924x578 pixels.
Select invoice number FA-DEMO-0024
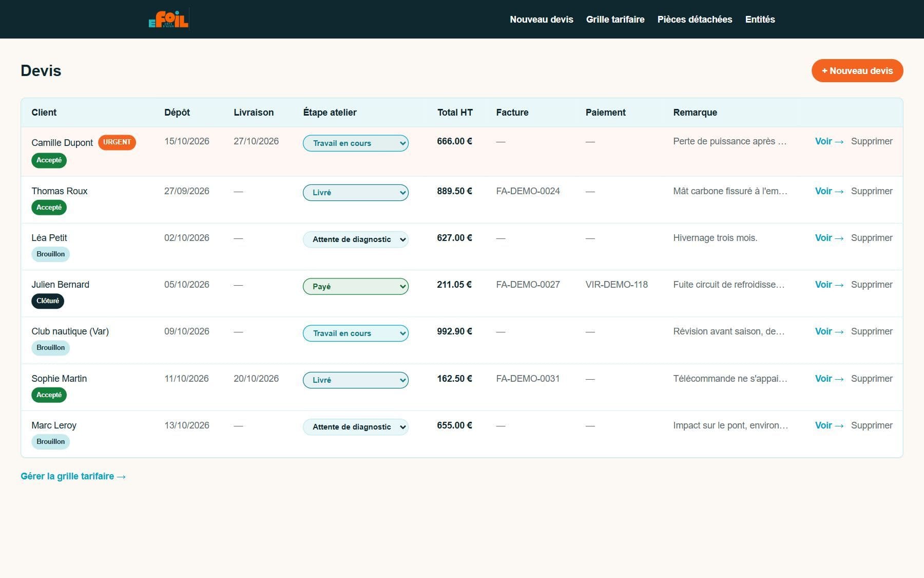[528, 191]
